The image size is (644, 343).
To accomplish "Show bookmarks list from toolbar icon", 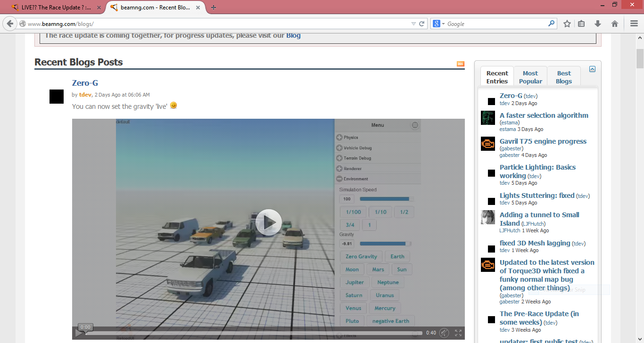I will click(x=581, y=24).
